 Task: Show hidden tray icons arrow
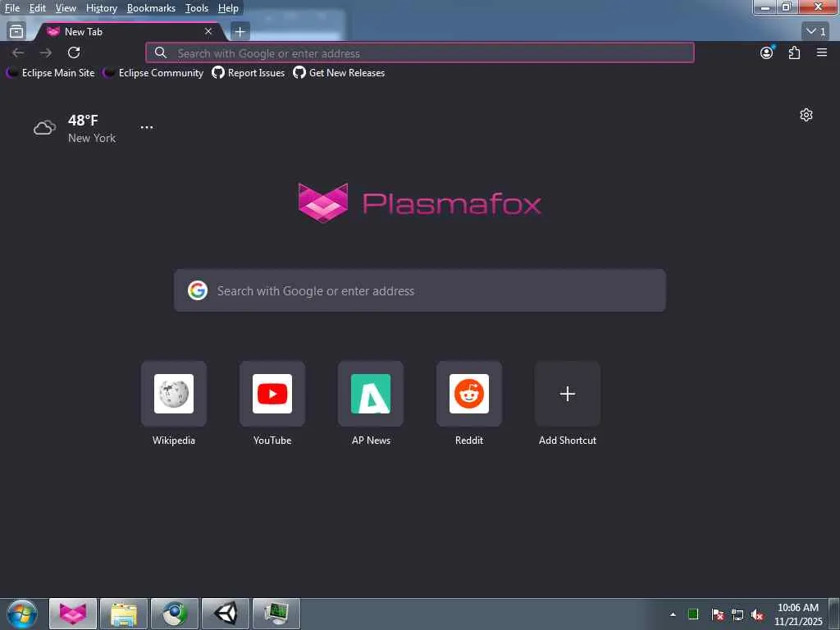(673, 614)
